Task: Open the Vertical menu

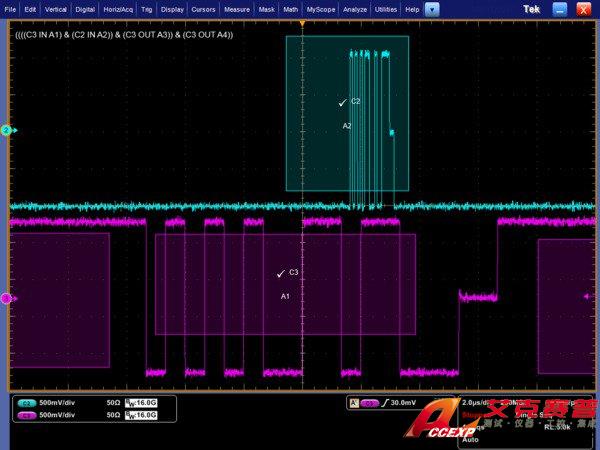Action: coord(55,9)
